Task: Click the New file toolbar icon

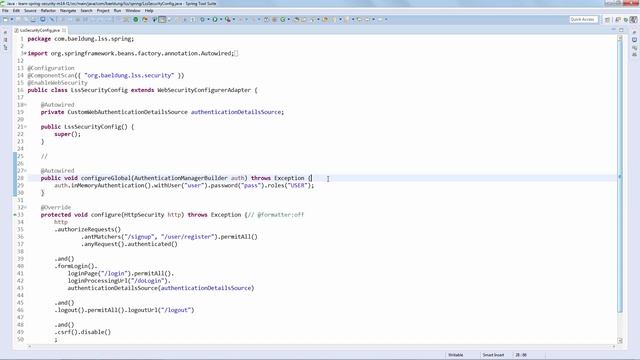Action: tap(5, 19)
